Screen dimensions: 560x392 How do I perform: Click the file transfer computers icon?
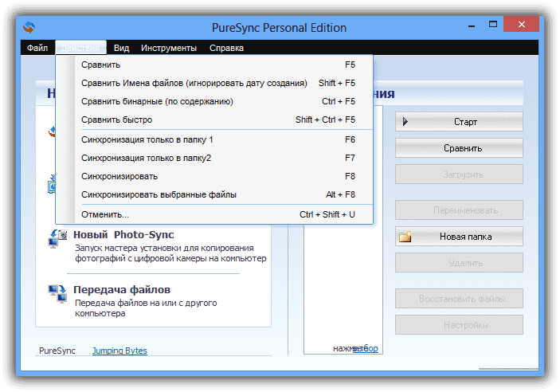click(x=58, y=292)
